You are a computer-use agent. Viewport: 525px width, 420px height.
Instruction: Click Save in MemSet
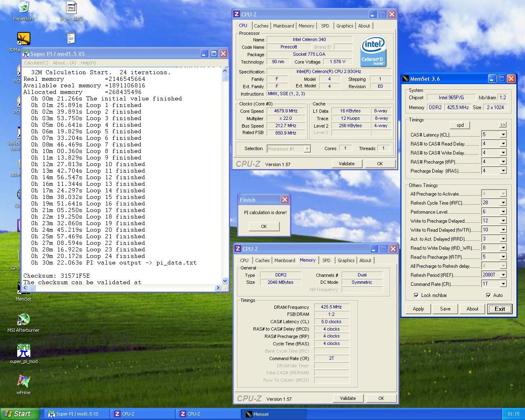pos(445,309)
